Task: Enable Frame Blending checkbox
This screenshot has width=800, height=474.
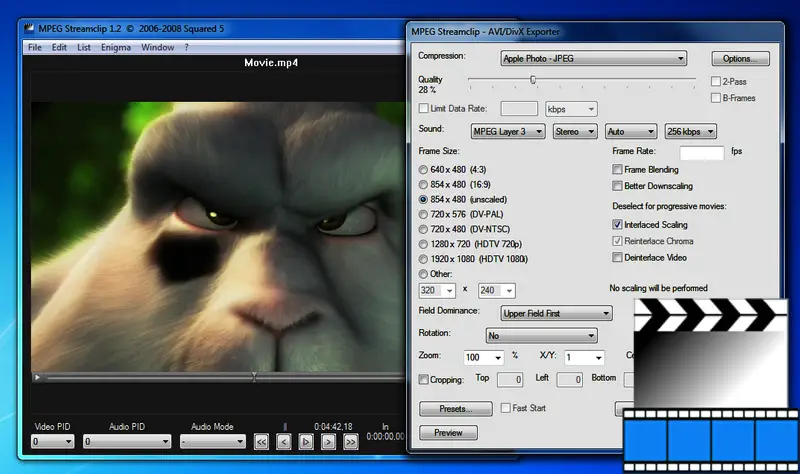Action: point(617,169)
